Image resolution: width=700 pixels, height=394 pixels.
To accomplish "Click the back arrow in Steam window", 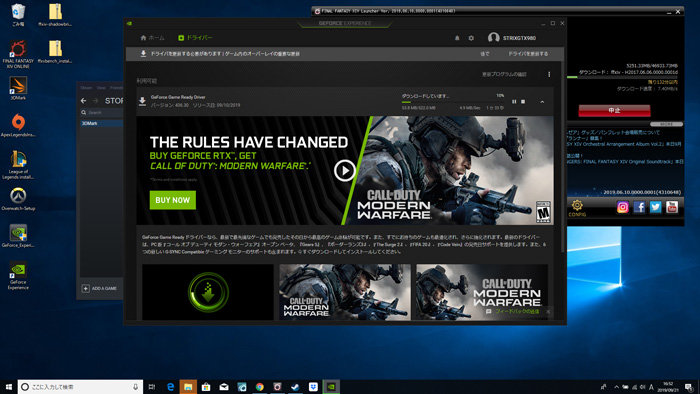I will [x=83, y=101].
